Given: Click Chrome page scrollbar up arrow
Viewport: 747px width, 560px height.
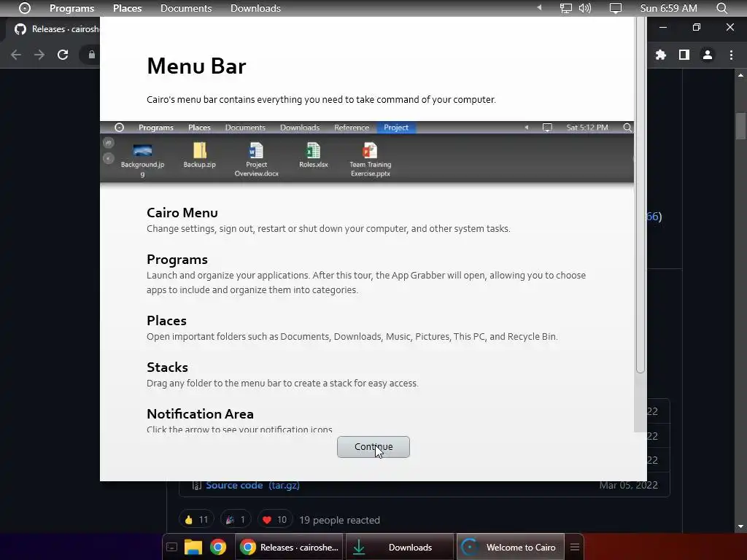Looking at the screenshot, I should point(740,75).
